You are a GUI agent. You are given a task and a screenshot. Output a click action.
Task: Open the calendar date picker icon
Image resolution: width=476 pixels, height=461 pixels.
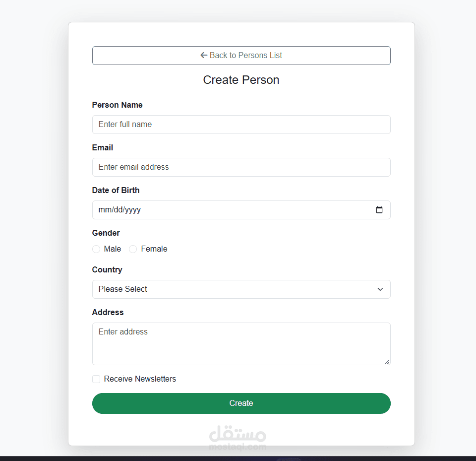point(379,210)
